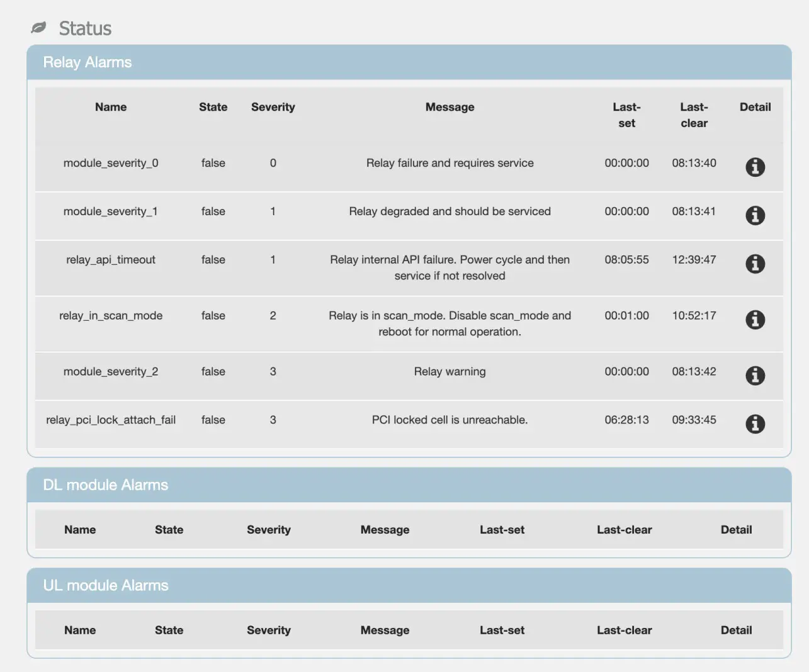Image resolution: width=809 pixels, height=672 pixels.
Task: Click the 08:05:55 last-set time
Action: click(627, 260)
